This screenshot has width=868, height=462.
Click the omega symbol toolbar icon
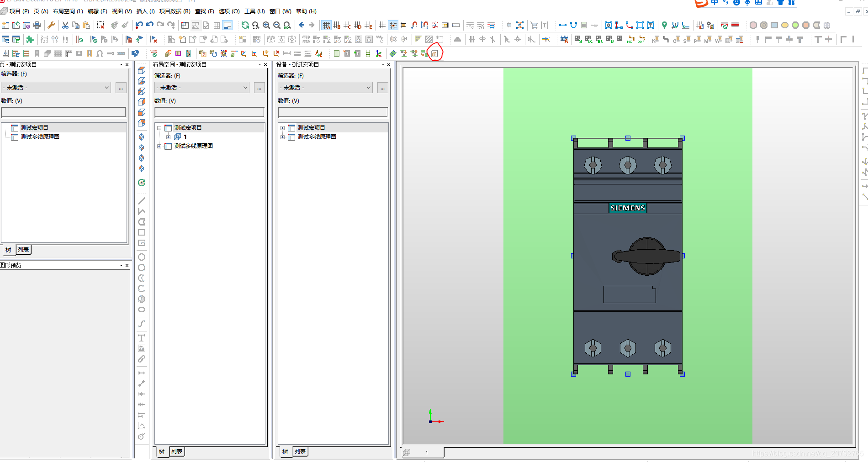click(x=100, y=53)
